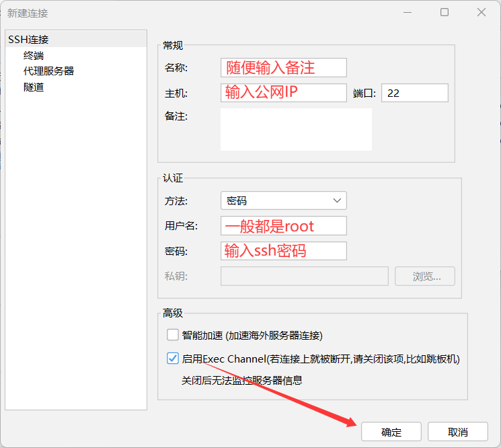Minimize the 新建连接 window
This screenshot has width=501, height=448.
point(408,12)
